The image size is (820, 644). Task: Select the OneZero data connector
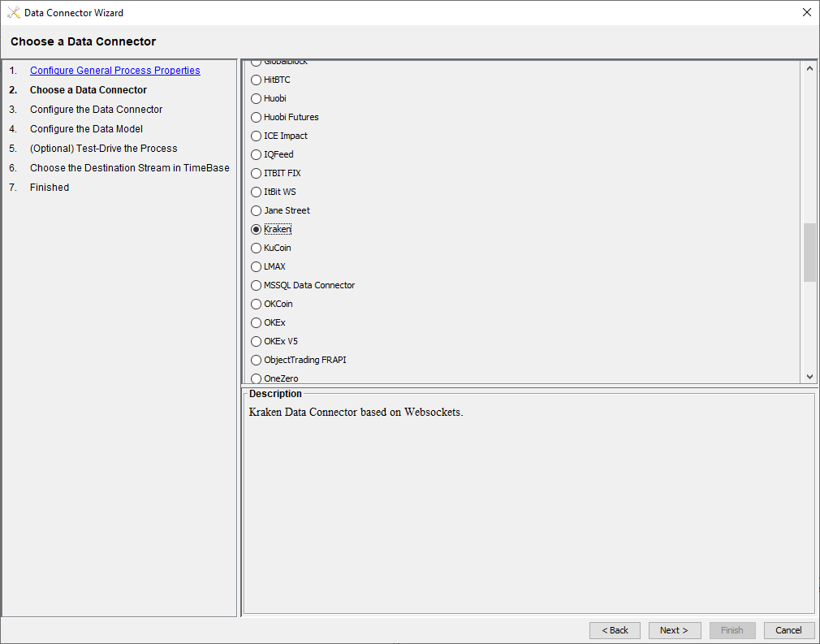[x=257, y=378]
